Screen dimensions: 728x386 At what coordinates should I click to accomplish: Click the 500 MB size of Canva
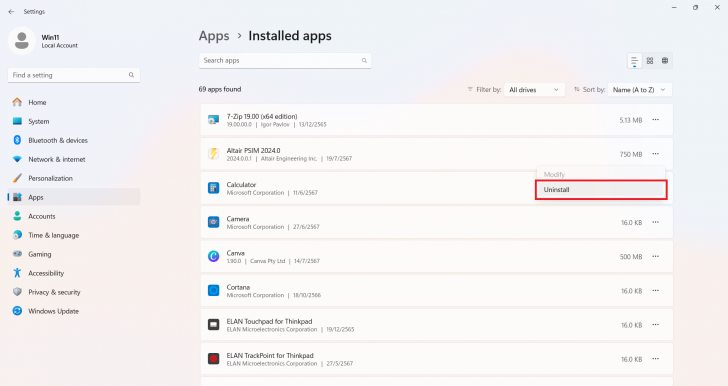point(631,257)
